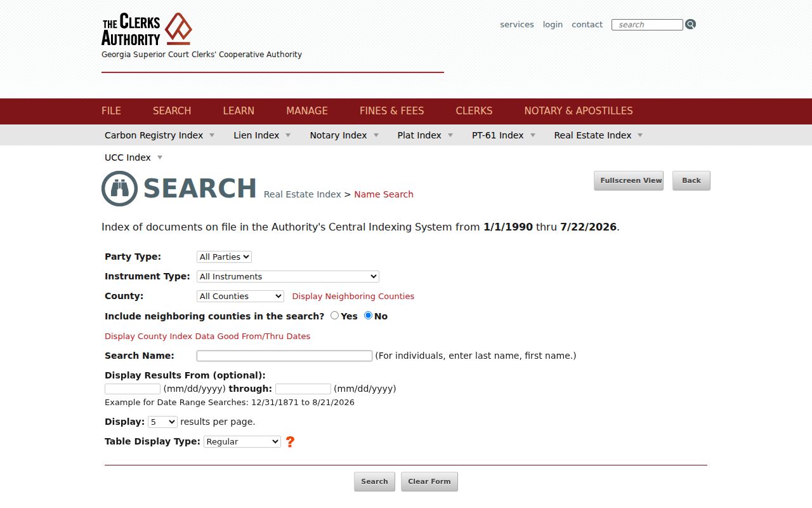Image resolution: width=812 pixels, height=508 pixels.
Task: Open the Table Display Type dropdown
Action: pyautogui.click(x=242, y=441)
